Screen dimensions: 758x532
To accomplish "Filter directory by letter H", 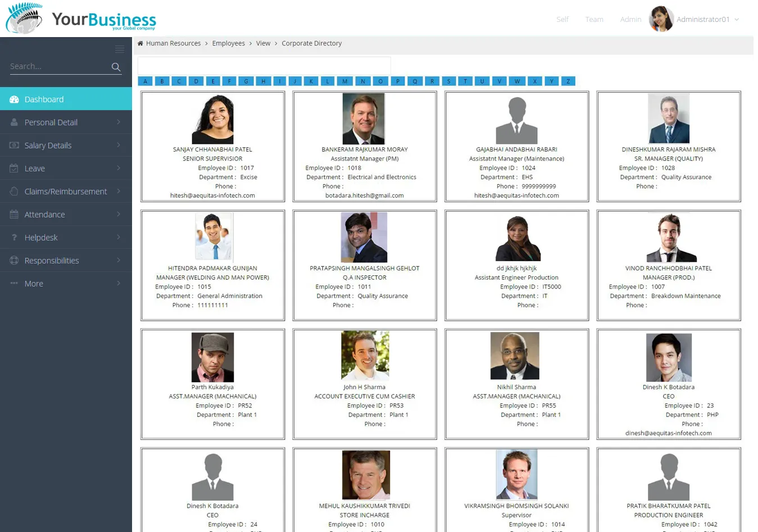I will coord(263,81).
